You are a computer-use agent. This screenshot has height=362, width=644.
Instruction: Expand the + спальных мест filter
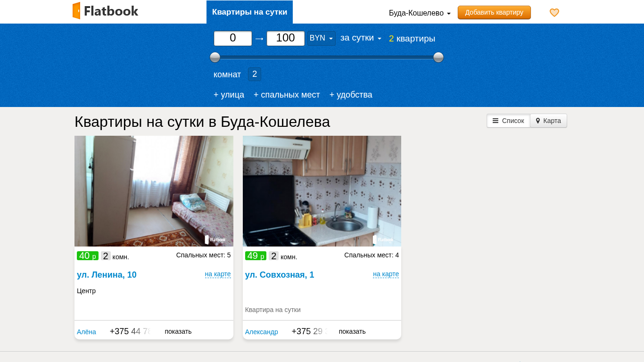(287, 95)
